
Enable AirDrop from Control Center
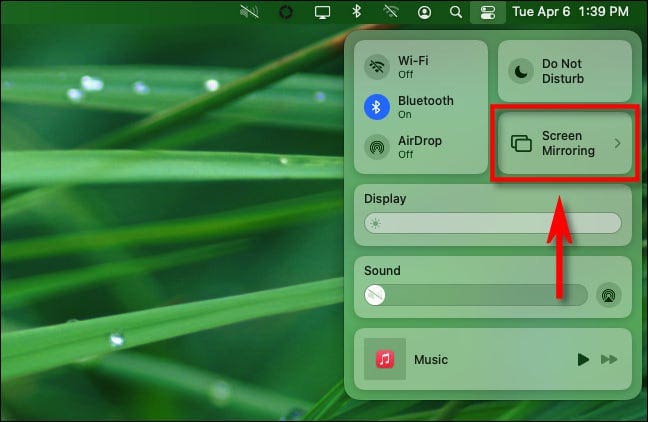click(376, 147)
